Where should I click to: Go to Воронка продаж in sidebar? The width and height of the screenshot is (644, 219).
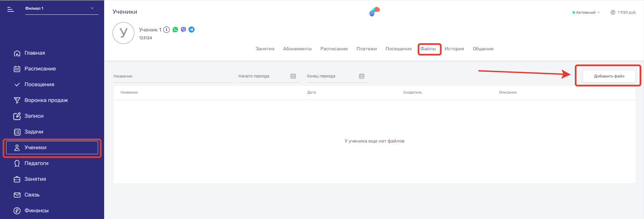(46, 100)
